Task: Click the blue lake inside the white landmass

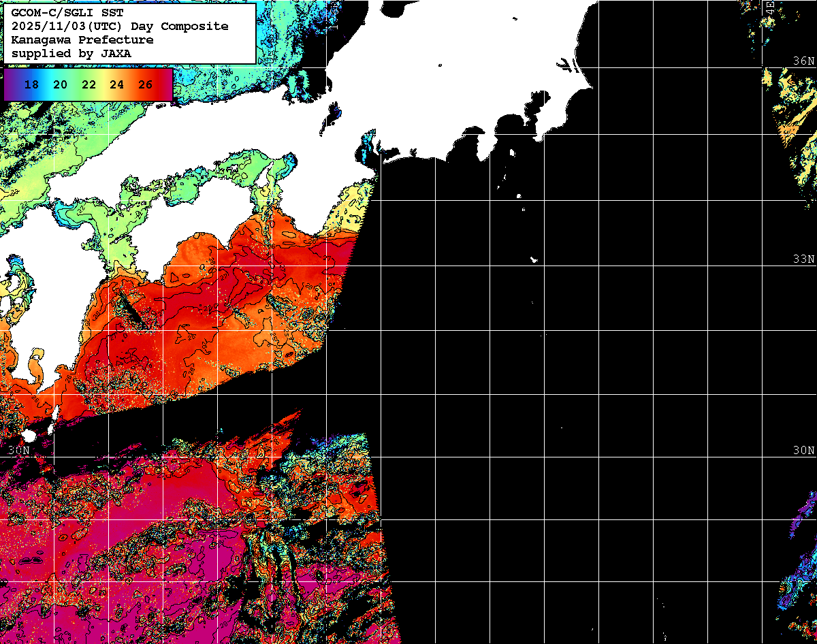Action: coord(334,112)
